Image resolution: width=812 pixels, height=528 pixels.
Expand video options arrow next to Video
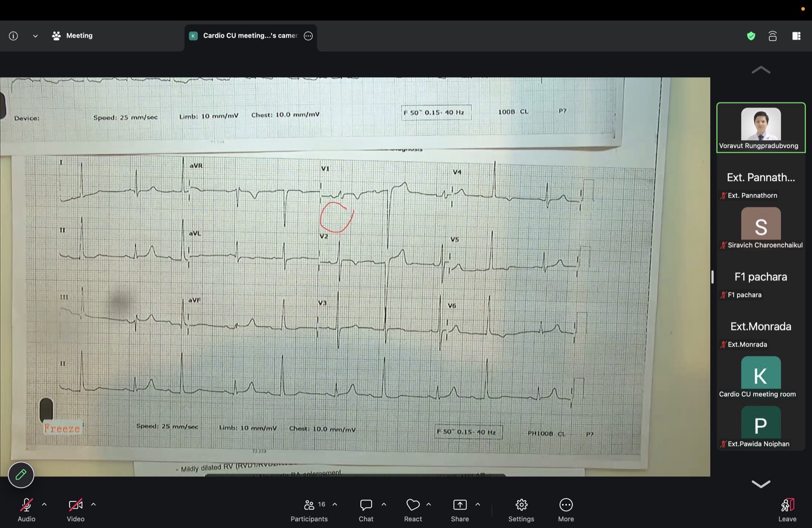coord(93,505)
